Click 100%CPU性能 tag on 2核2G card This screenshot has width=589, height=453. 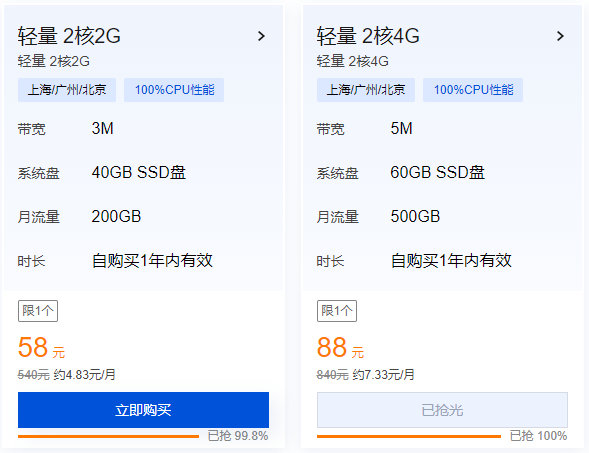[x=174, y=90]
